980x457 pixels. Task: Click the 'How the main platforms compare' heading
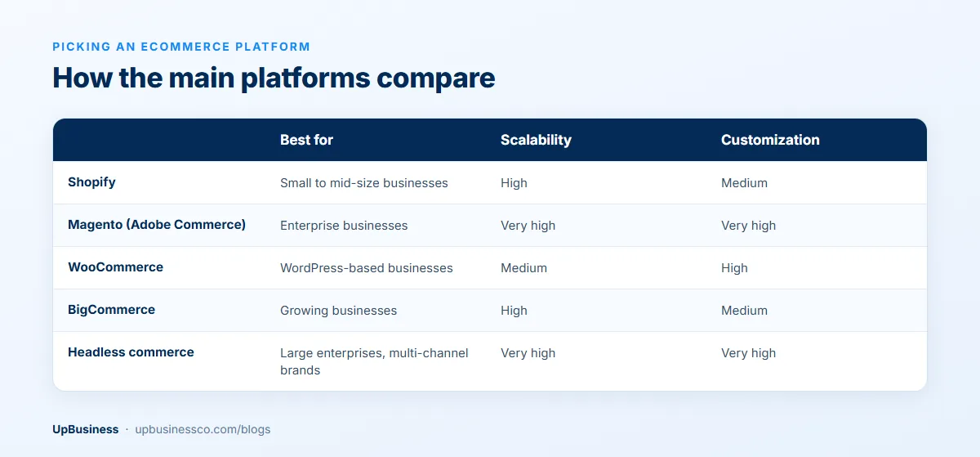tap(274, 78)
